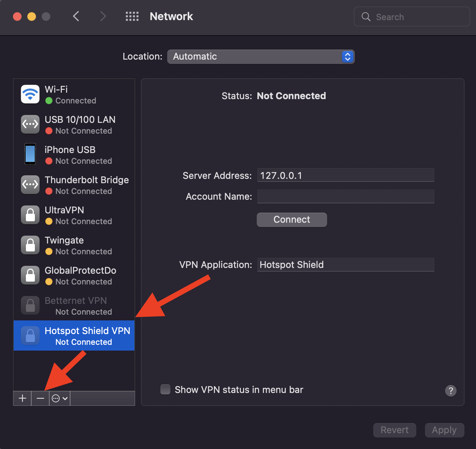Revert the network settings
This screenshot has width=476, height=449.
tap(394, 430)
